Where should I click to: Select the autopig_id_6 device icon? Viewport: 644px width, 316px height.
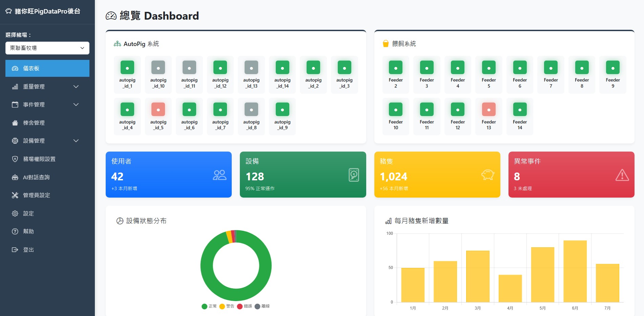(189, 109)
